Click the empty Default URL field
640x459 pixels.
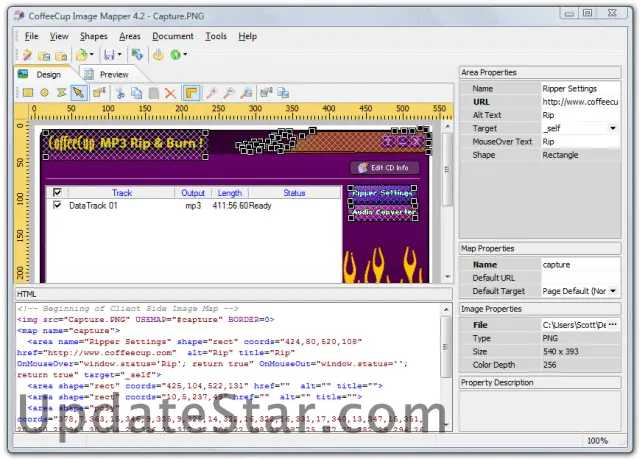coord(580,278)
